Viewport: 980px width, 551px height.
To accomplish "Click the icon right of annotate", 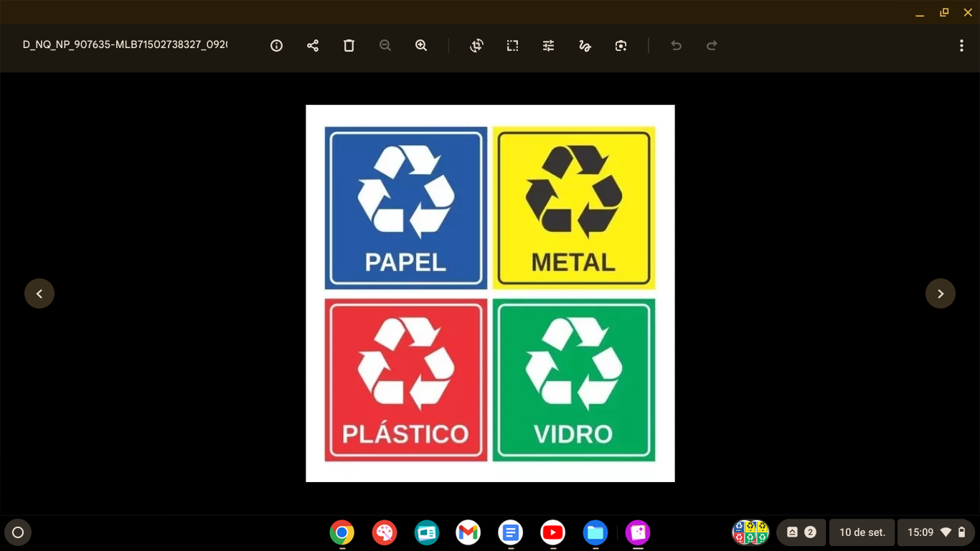I will (621, 46).
